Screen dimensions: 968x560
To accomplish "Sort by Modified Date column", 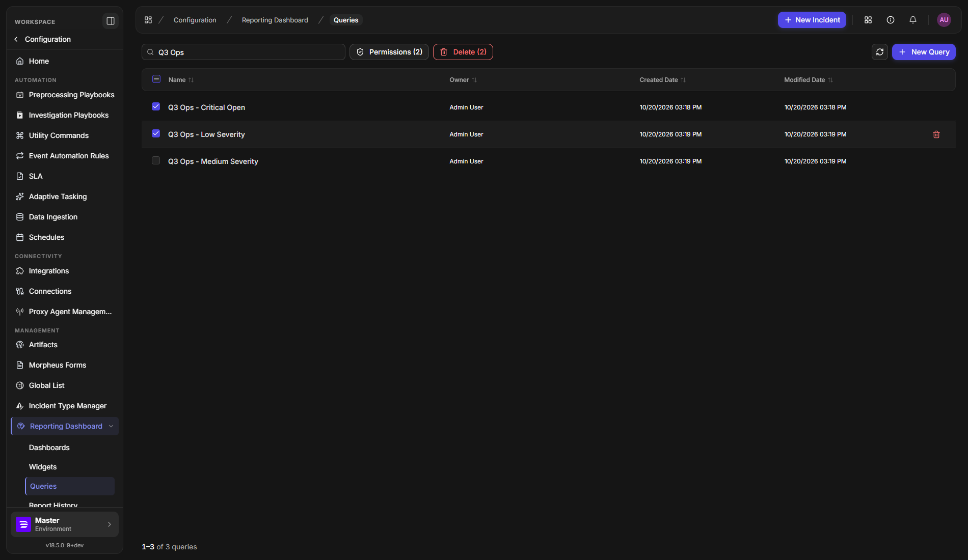I will 809,80.
